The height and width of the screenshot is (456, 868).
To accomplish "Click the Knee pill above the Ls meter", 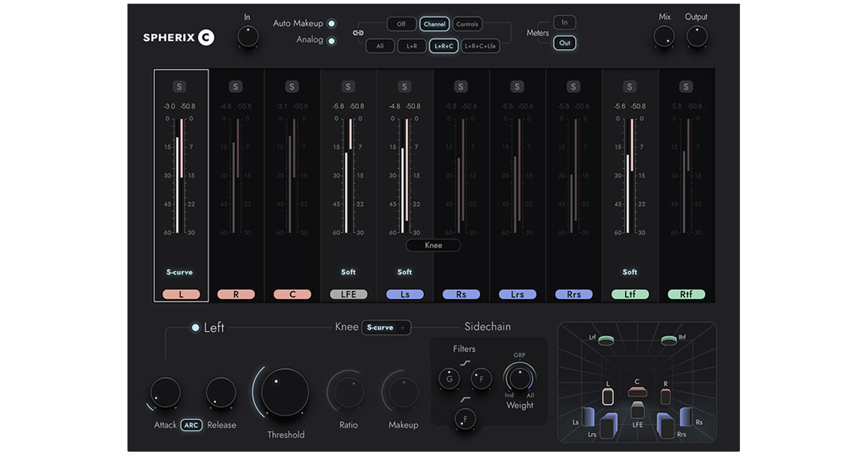I will coord(433,245).
